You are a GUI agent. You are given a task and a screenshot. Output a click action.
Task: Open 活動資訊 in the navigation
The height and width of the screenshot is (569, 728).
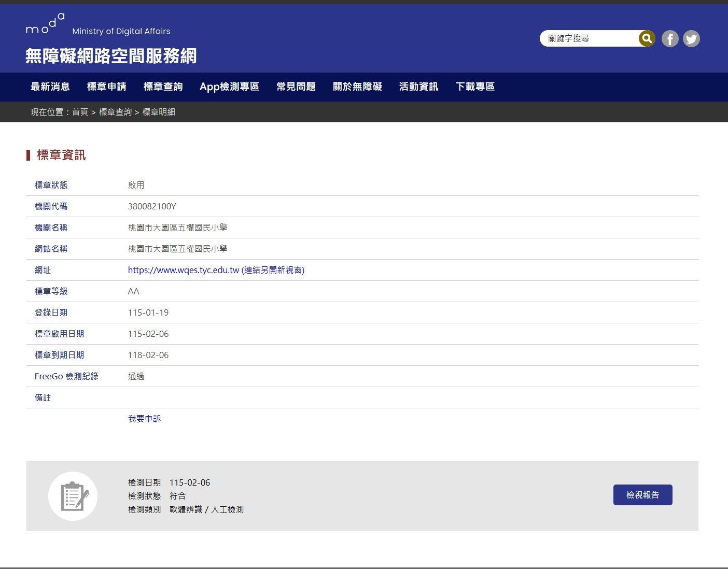pos(418,87)
